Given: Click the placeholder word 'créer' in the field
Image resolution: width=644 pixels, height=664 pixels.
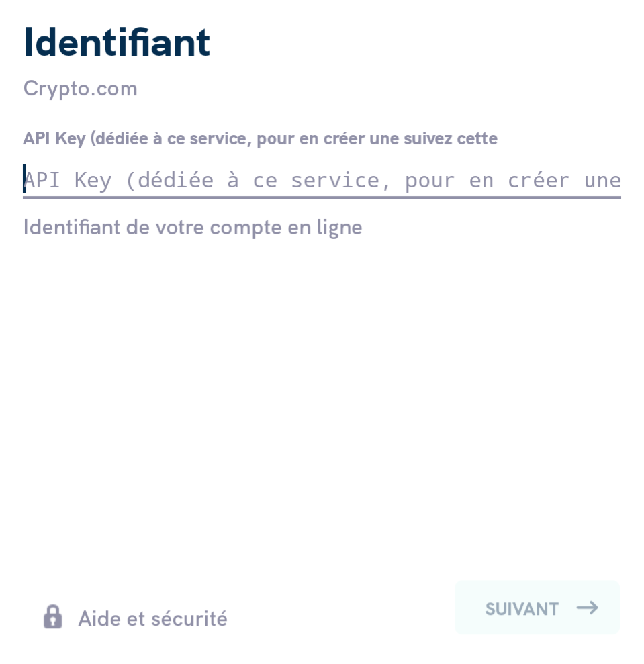Looking at the screenshot, I should pos(539,181).
